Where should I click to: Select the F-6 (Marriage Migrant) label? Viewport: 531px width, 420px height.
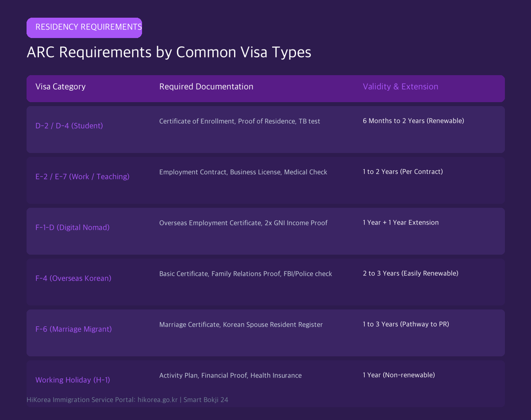click(73, 329)
